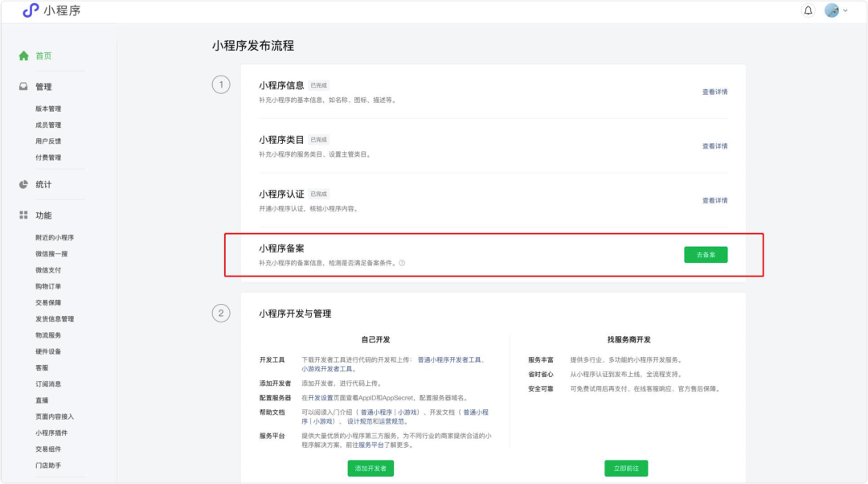Open 微信支付 in the sidebar
Image resolution: width=868 pixels, height=484 pixels.
coord(48,270)
